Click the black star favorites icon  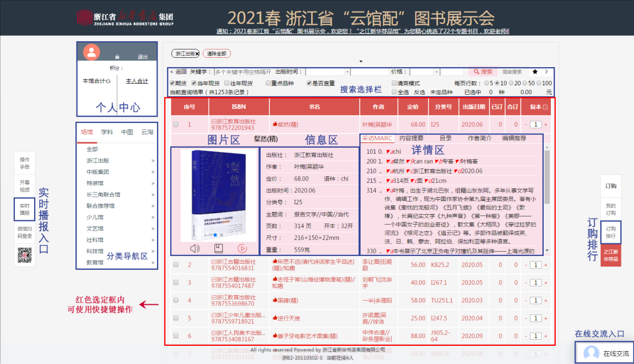(x=535, y=72)
